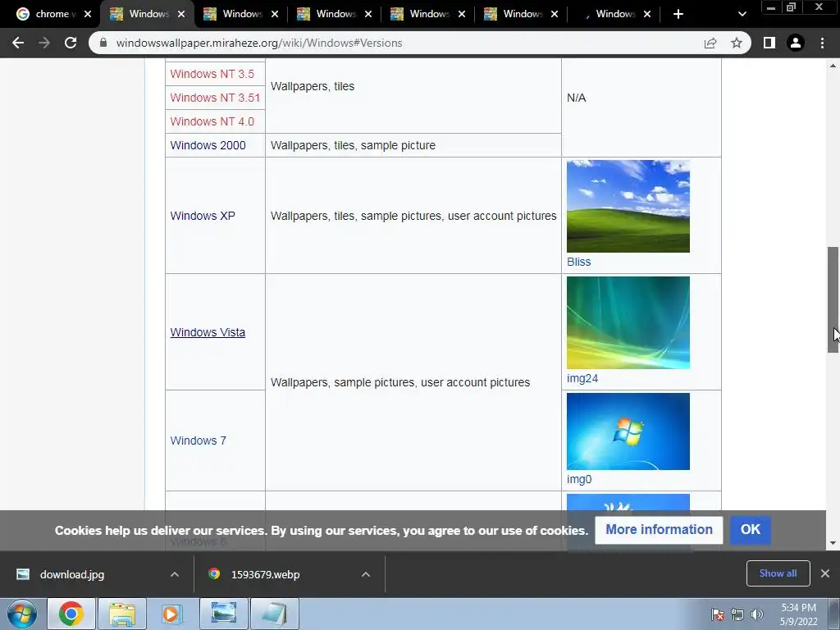This screenshot has height=630, width=840.
Task: Click the page vertical scrollbar thumb
Action: [833, 299]
